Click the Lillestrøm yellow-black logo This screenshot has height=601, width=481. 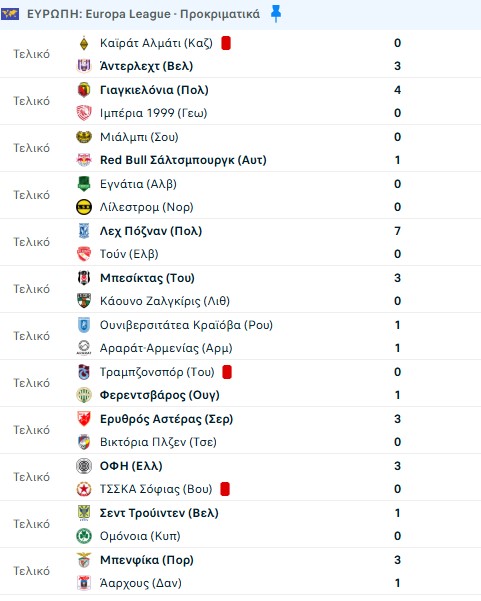pos(84,207)
